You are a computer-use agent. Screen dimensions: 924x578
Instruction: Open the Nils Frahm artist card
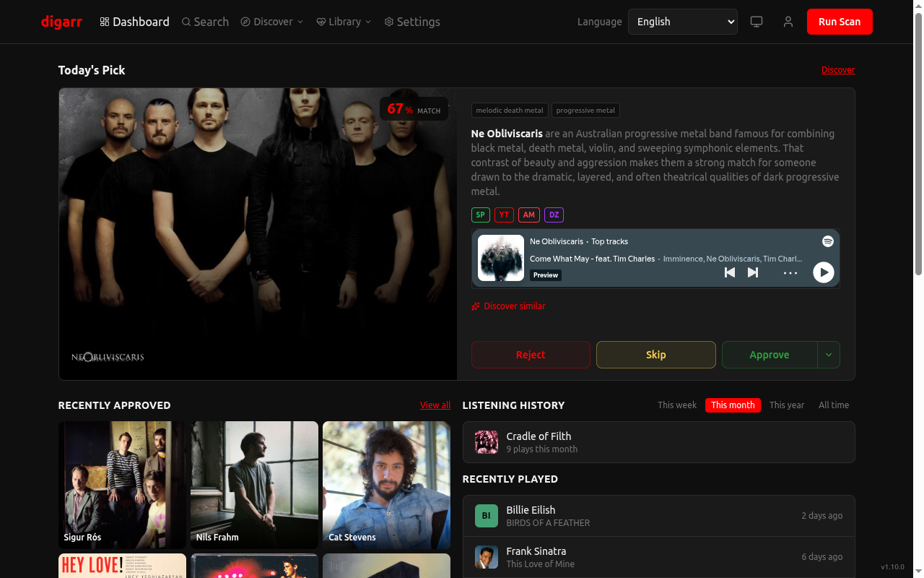(x=254, y=485)
